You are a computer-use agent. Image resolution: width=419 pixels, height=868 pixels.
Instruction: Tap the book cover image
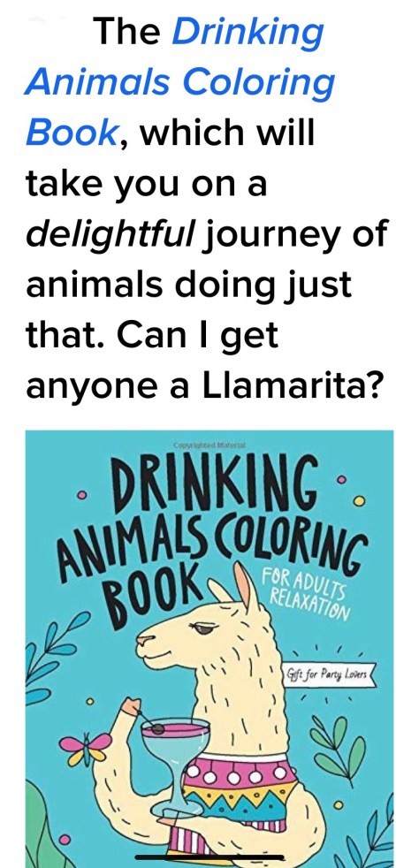(209, 649)
